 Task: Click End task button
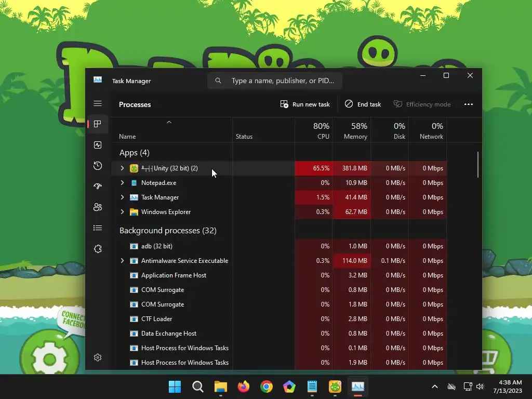[x=363, y=104]
